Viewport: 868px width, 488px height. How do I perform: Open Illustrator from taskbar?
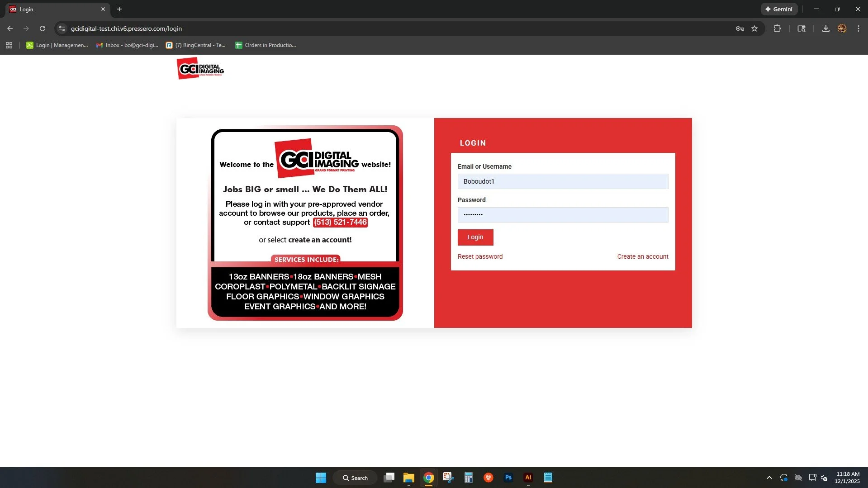coord(528,478)
